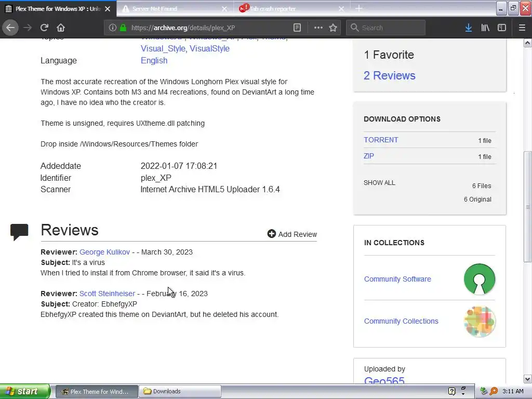Image resolution: width=532 pixels, height=399 pixels.
Task: Follow the English language link
Action: pyautogui.click(x=154, y=60)
